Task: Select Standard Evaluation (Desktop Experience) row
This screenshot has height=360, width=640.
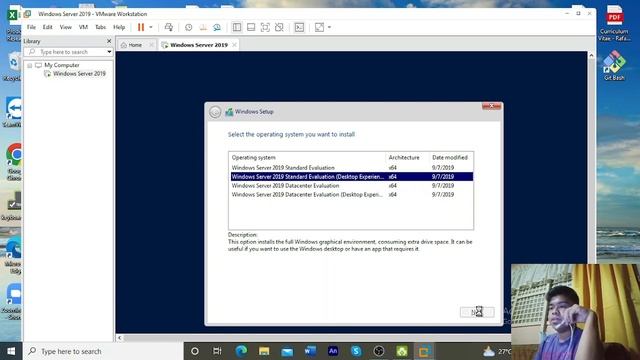Action: click(x=351, y=177)
